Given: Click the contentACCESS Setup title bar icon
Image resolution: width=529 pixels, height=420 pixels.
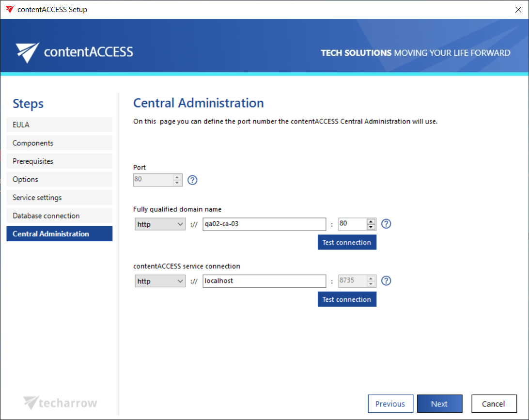Looking at the screenshot, I should 10,9.
